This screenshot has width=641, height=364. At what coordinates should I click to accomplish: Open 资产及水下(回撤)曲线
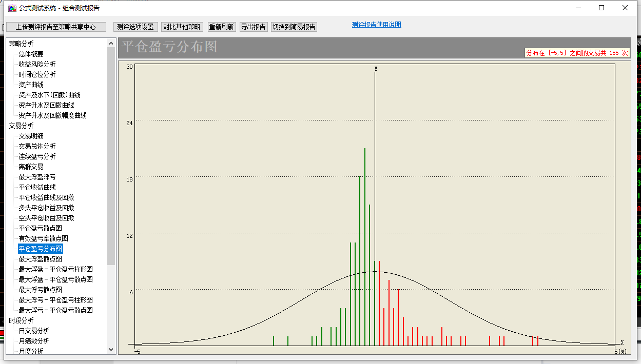[x=50, y=95]
